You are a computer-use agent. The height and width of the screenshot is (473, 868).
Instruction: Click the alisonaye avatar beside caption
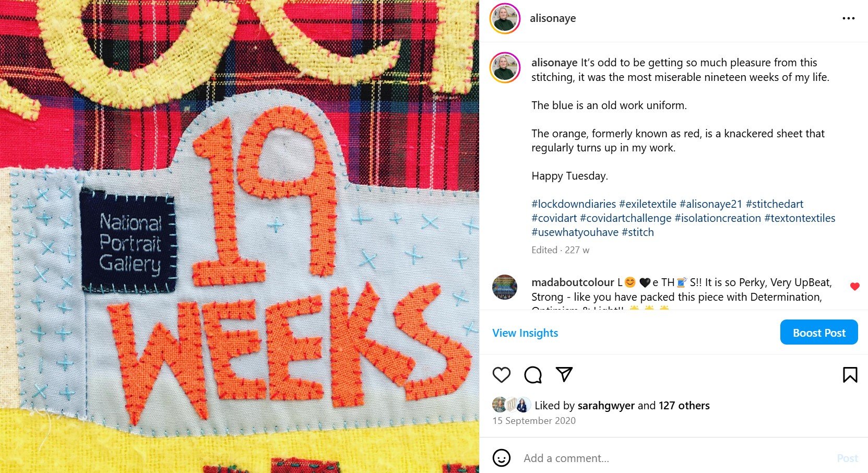(x=505, y=68)
